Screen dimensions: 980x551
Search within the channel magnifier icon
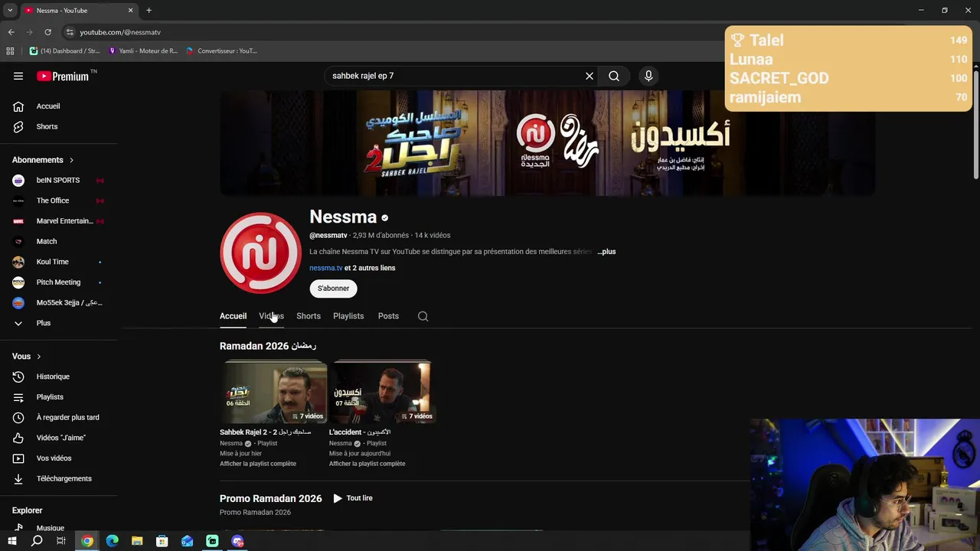point(423,316)
